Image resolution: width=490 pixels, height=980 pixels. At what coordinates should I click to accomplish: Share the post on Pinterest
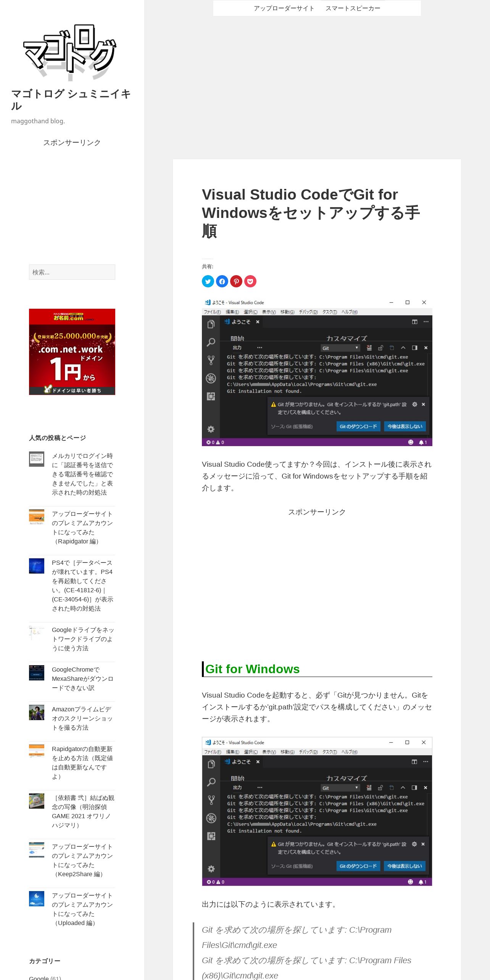pyautogui.click(x=236, y=281)
